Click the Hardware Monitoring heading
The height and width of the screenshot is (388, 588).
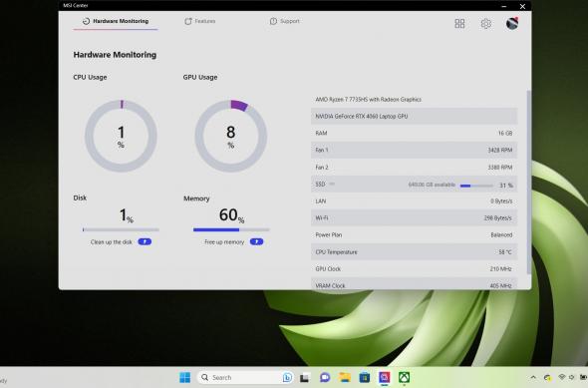tap(115, 55)
